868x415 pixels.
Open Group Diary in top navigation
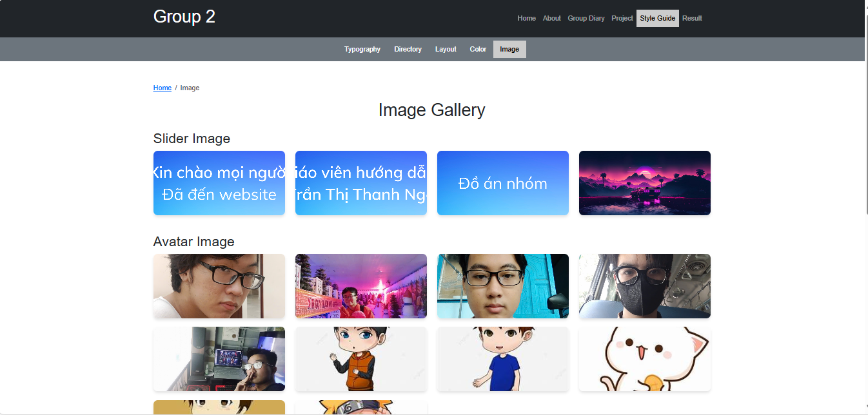586,18
